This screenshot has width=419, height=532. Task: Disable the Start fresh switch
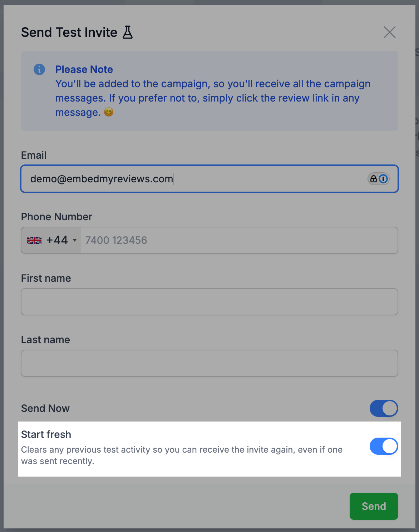coord(384,446)
